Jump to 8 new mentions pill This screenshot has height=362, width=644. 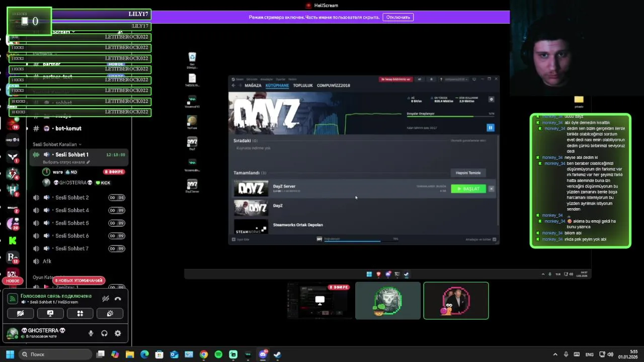click(x=78, y=281)
